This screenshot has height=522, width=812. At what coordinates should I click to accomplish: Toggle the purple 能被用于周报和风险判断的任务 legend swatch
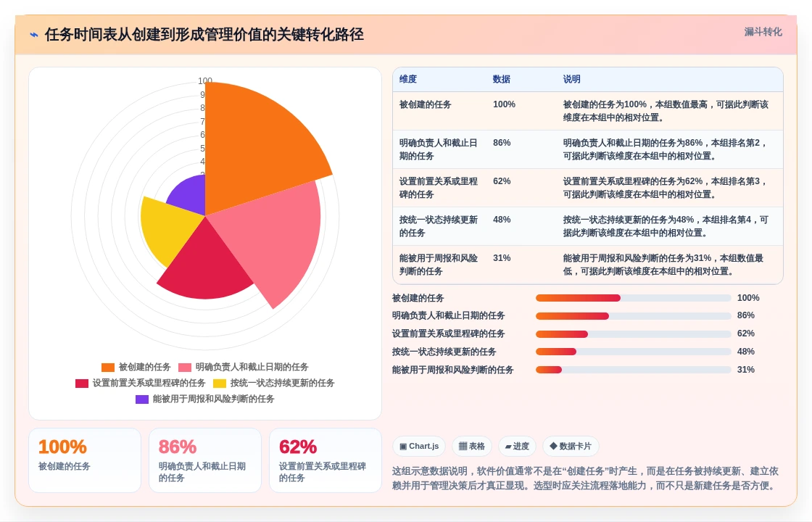[x=142, y=399]
